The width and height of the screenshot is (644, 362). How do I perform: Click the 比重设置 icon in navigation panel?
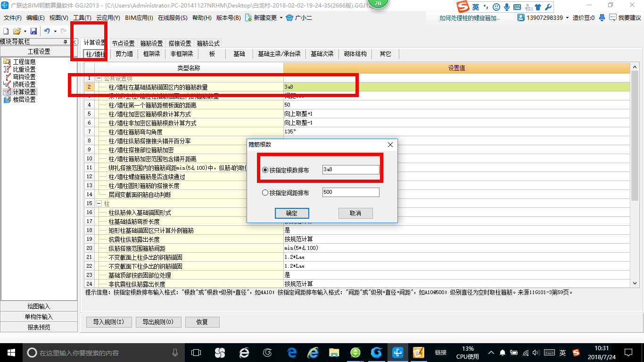click(7, 69)
